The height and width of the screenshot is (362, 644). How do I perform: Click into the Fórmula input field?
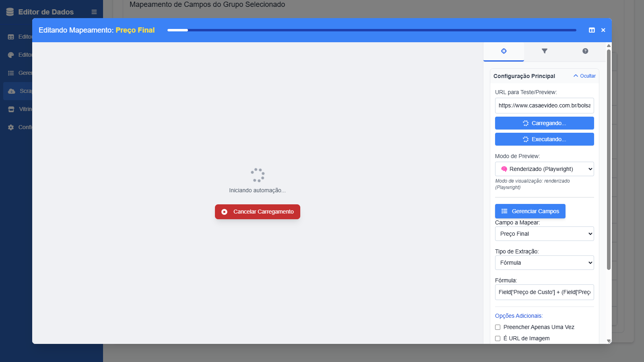pos(544,292)
